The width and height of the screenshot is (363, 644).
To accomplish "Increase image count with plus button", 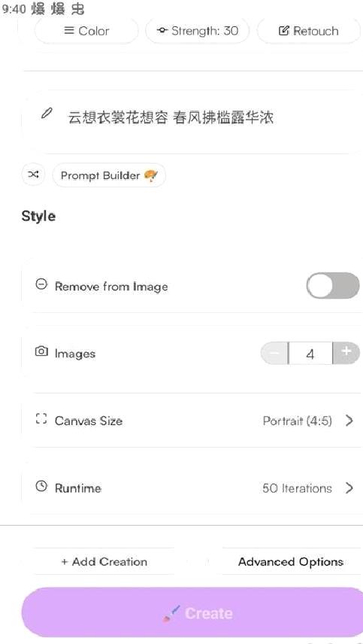I will 346,353.
